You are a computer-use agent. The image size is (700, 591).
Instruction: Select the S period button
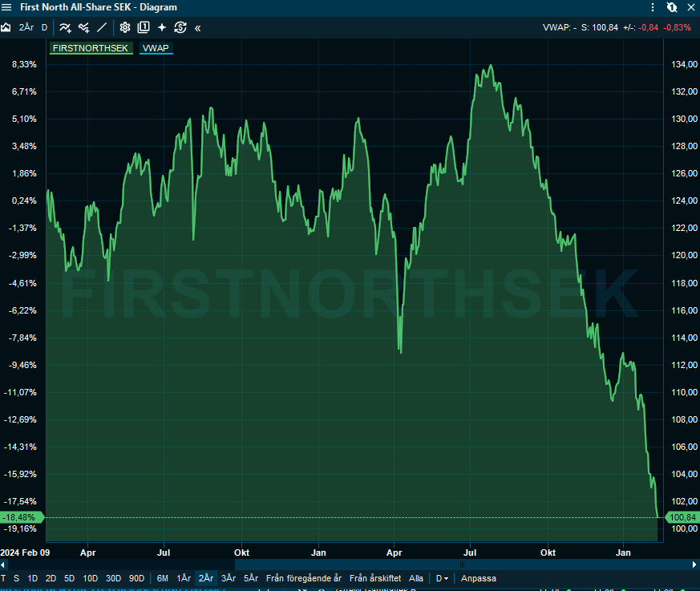click(17, 578)
